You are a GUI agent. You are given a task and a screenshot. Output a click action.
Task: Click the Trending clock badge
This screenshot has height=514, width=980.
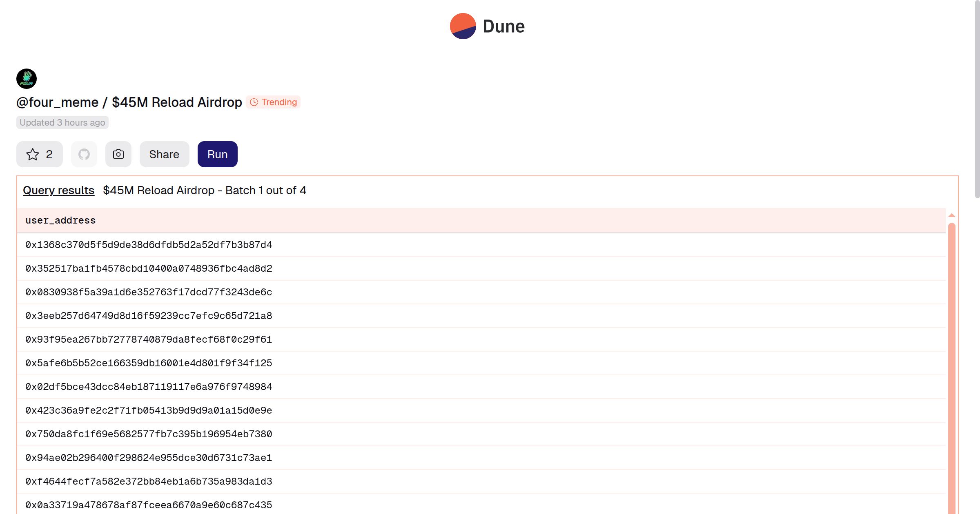(273, 102)
